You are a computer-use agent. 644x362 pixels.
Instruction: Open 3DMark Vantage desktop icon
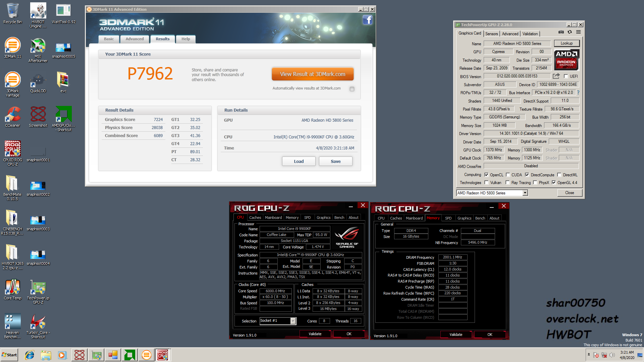click(x=12, y=84)
